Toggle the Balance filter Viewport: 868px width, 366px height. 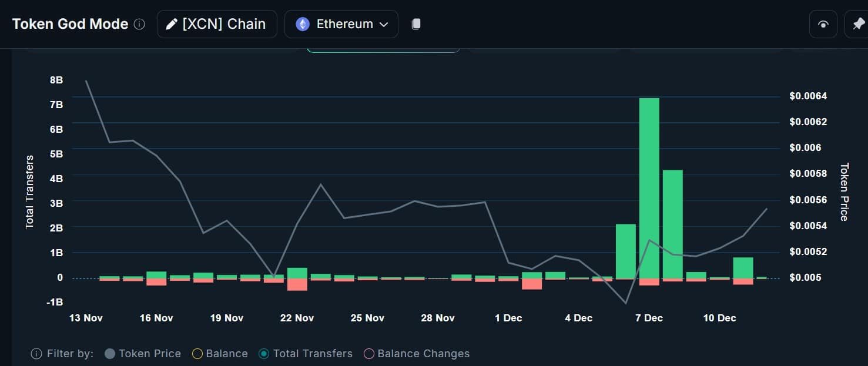click(220, 354)
